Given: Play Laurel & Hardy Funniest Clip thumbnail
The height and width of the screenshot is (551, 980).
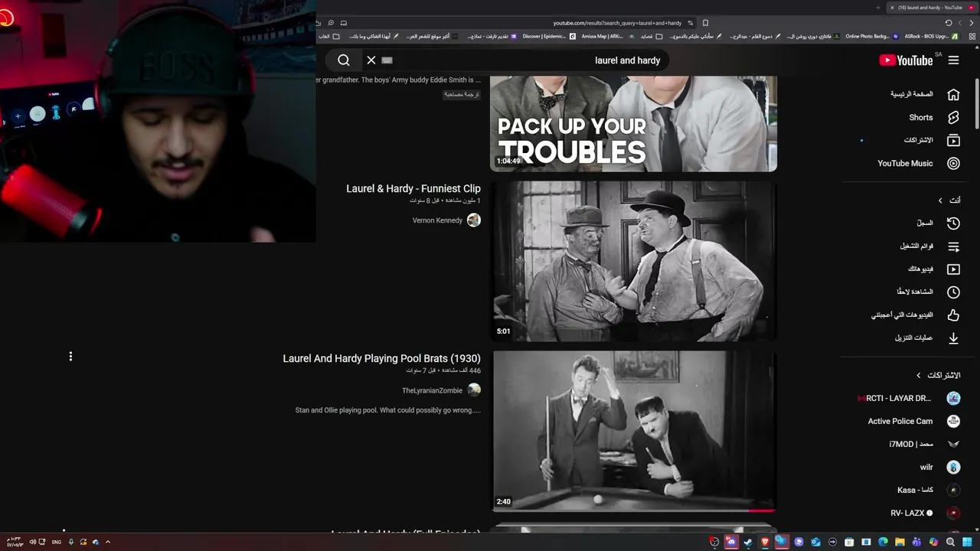Looking at the screenshot, I should [x=634, y=261].
